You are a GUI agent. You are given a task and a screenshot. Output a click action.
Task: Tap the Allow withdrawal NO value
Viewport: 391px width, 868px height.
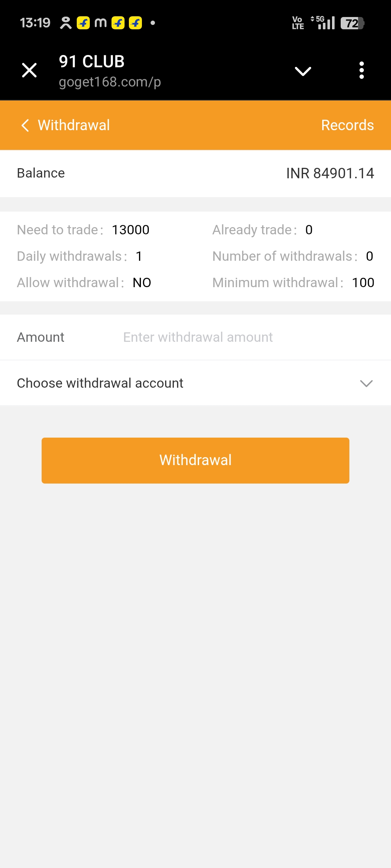(142, 283)
